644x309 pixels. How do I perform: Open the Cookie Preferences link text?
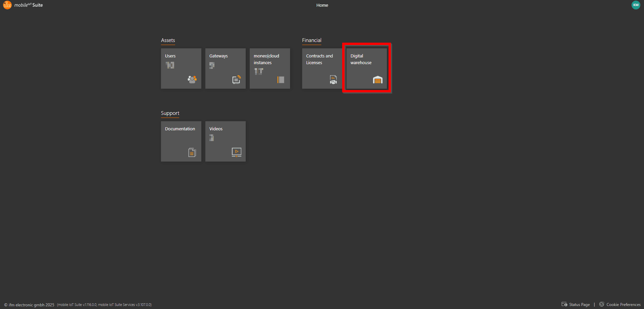pyautogui.click(x=623, y=305)
